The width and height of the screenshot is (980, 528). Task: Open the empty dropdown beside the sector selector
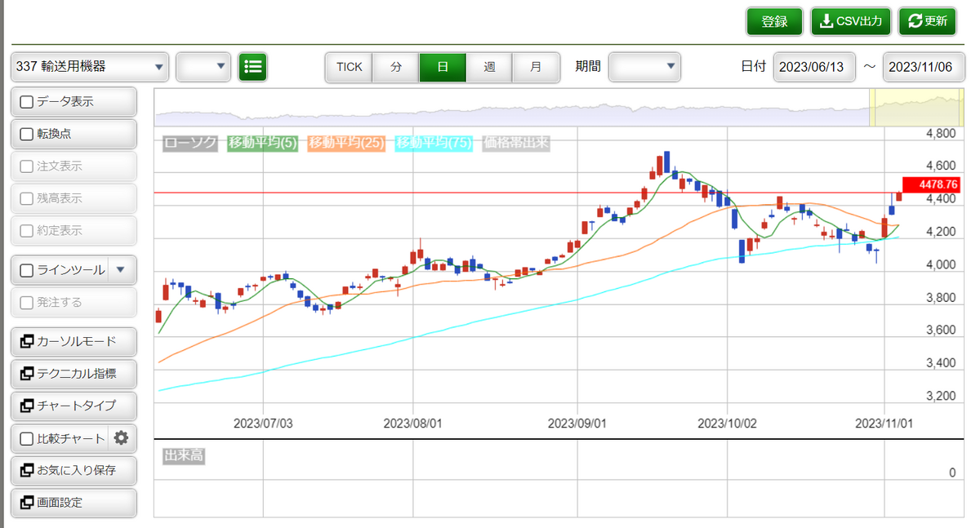(x=203, y=67)
